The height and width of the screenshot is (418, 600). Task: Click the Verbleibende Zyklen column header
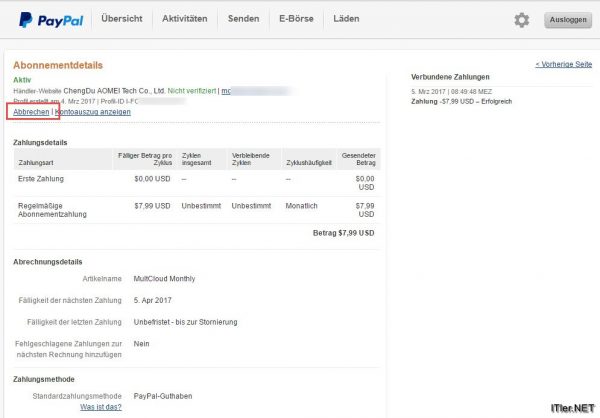pyautogui.click(x=251, y=159)
